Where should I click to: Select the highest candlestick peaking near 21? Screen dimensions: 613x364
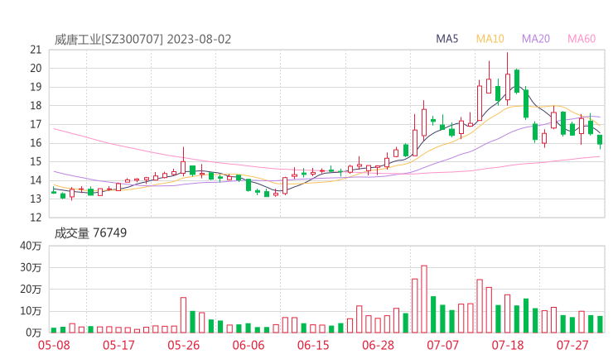click(508, 79)
